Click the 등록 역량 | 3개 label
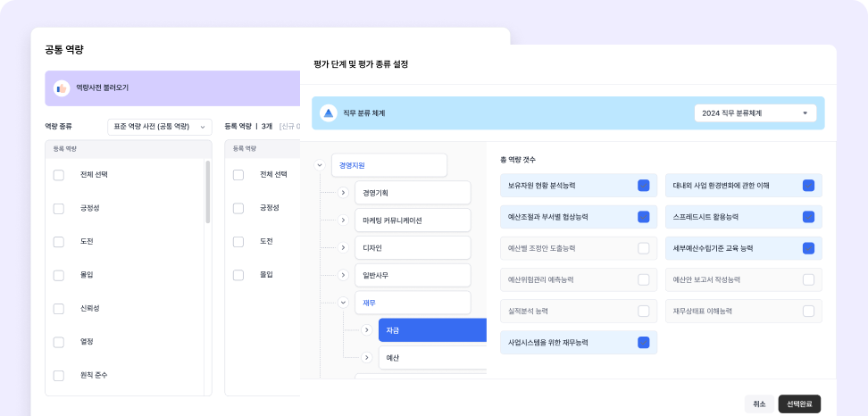 [248, 127]
